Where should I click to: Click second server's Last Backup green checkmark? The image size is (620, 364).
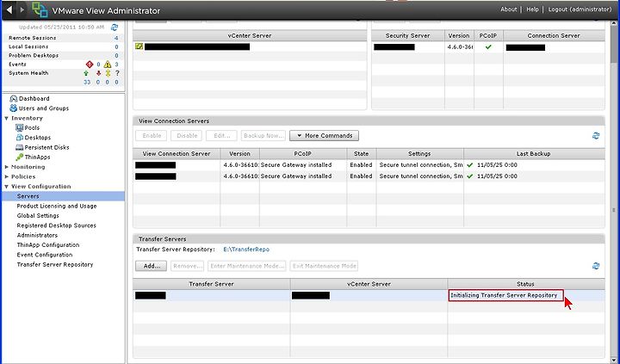point(470,176)
